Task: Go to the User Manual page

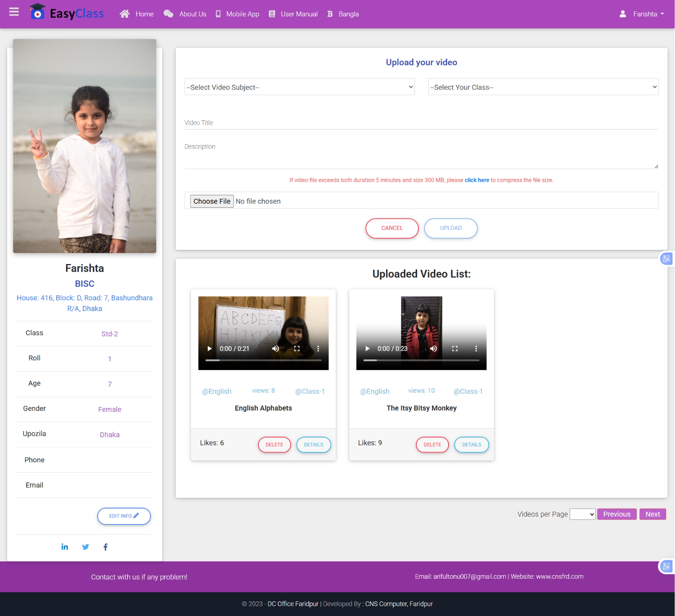Action: [293, 14]
